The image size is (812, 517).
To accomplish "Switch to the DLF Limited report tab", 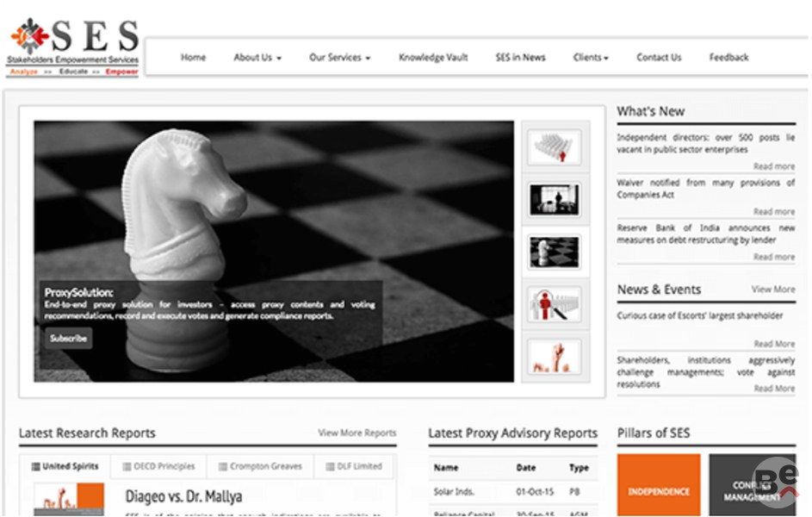I will pyautogui.click(x=354, y=467).
